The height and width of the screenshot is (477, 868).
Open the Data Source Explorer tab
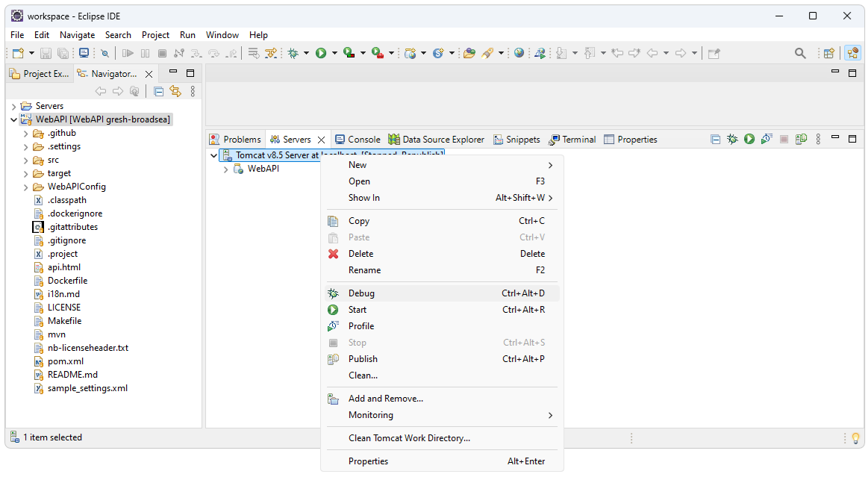pos(436,140)
